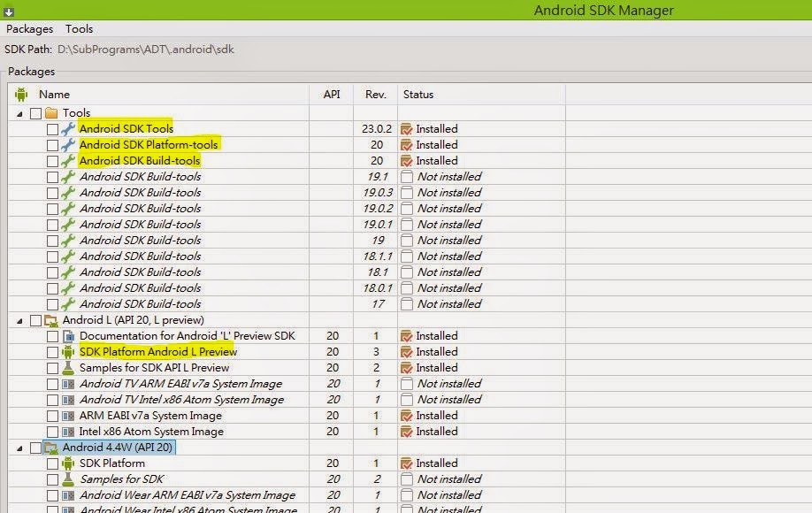812x513 pixels.
Task: Collapse the Android 4.4W (API 20) section
Action: click(20, 448)
